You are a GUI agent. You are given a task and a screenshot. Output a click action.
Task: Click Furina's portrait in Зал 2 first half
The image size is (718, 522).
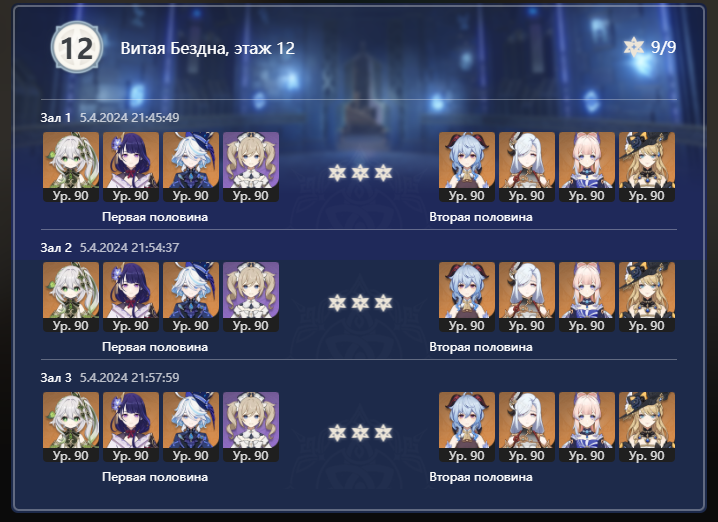[x=190, y=297]
